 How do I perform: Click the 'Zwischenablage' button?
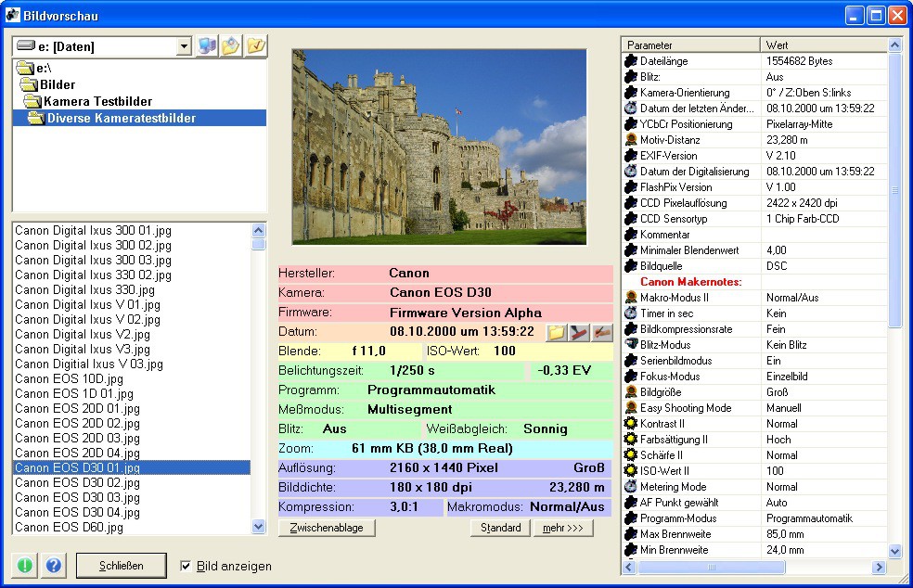pyautogui.click(x=327, y=528)
